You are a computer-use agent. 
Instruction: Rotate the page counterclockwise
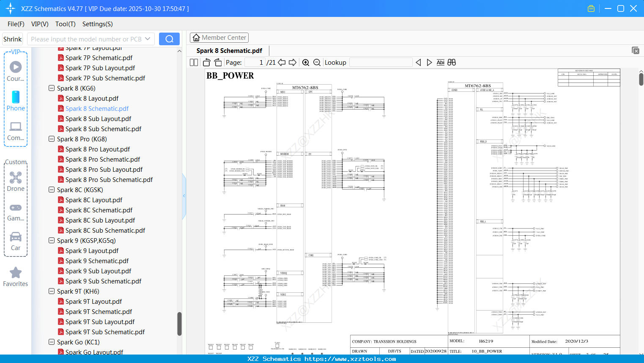[206, 62]
